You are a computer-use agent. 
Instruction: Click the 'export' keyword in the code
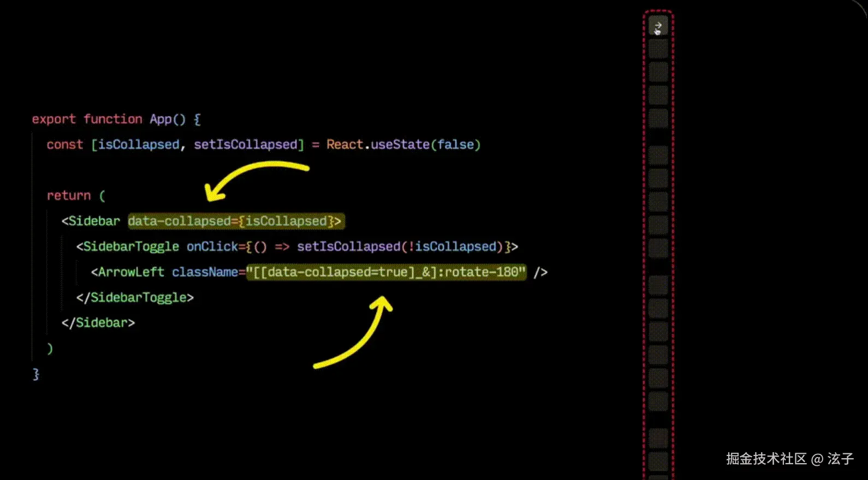click(53, 119)
